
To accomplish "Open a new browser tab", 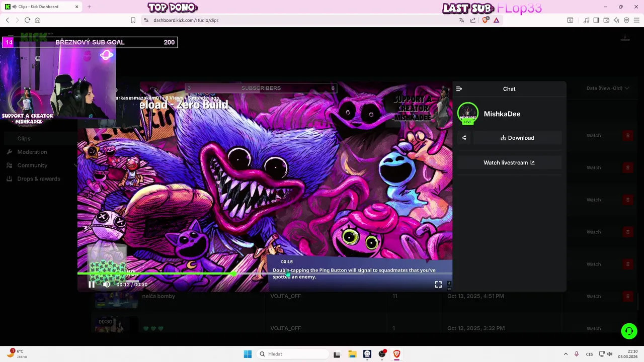I will tap(89, 7).
